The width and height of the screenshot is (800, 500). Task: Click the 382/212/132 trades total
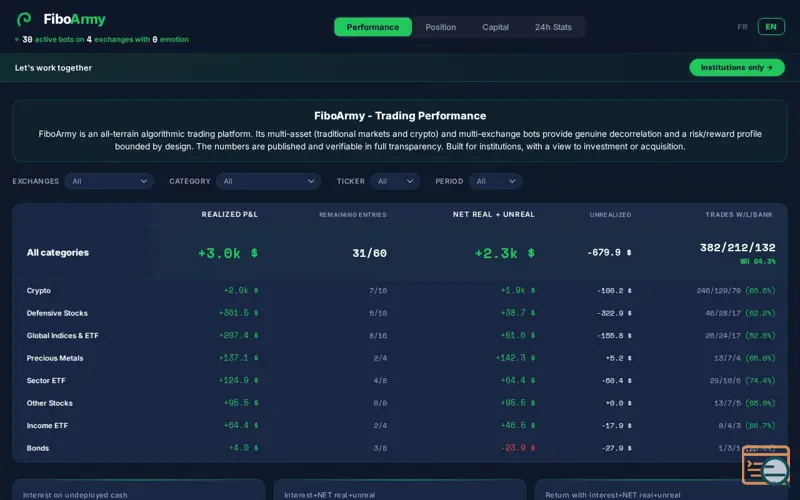737,247
